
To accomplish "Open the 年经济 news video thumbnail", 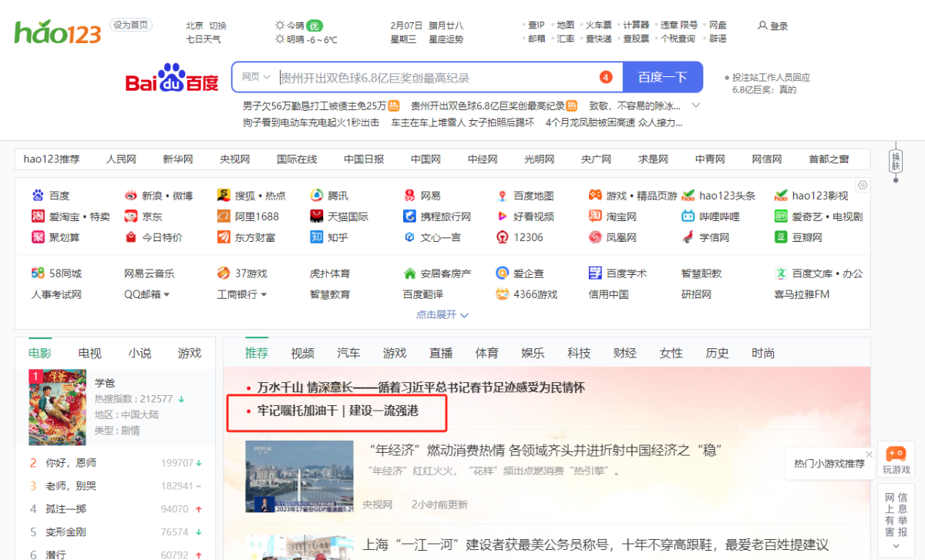I will point(297,476).
